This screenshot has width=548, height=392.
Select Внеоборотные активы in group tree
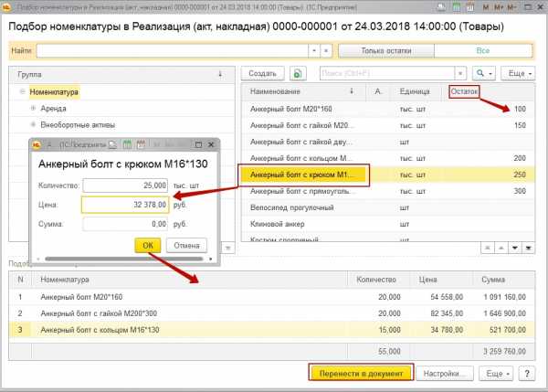tap(78, 125)
